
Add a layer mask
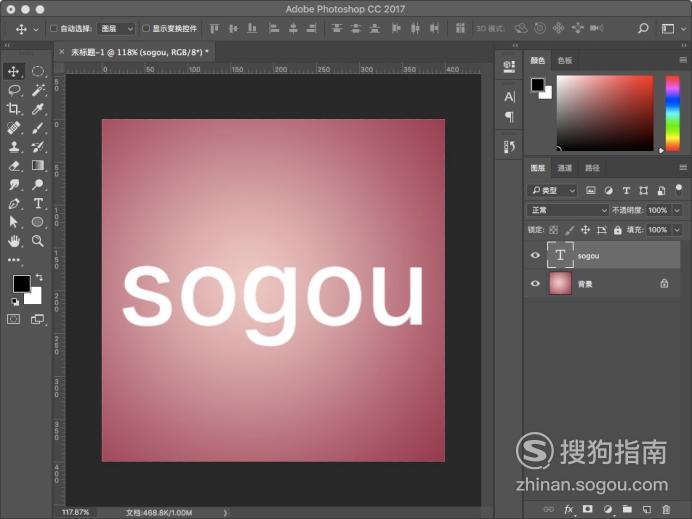587,509
